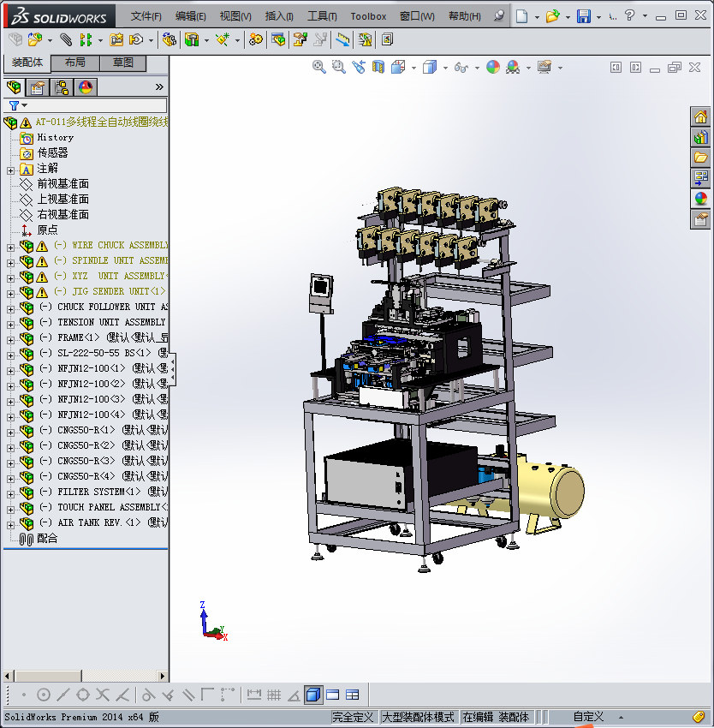Open the View Palette task pane tab
The width and height of the screenshot is (714, 728).
click(x=700, y=178)
